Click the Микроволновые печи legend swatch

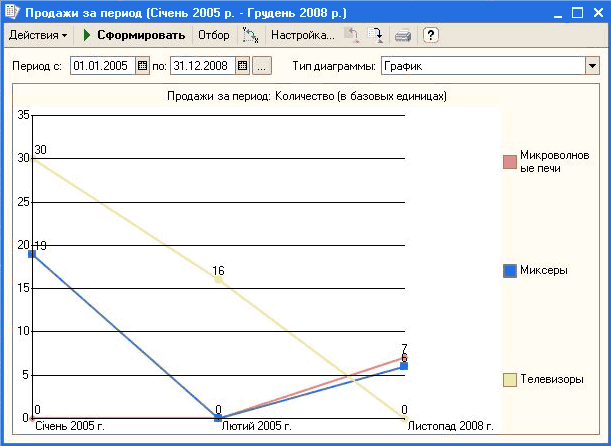tap(510, 162)
